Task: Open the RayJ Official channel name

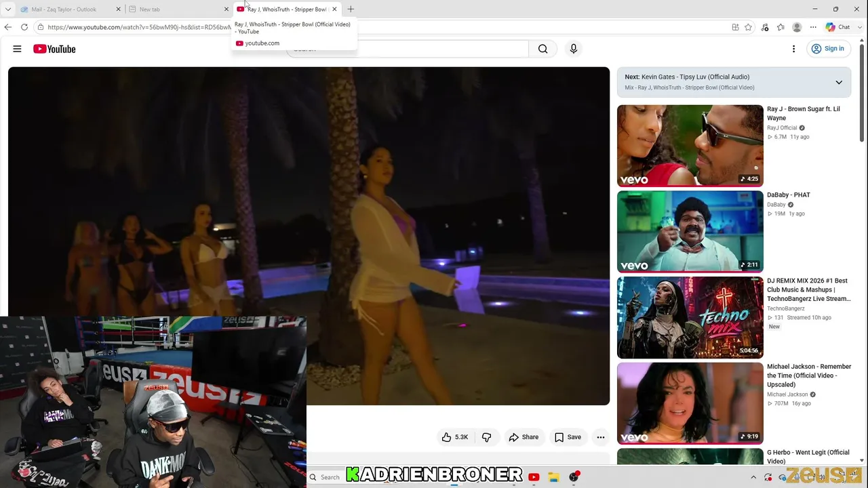Action: (782, 128)
